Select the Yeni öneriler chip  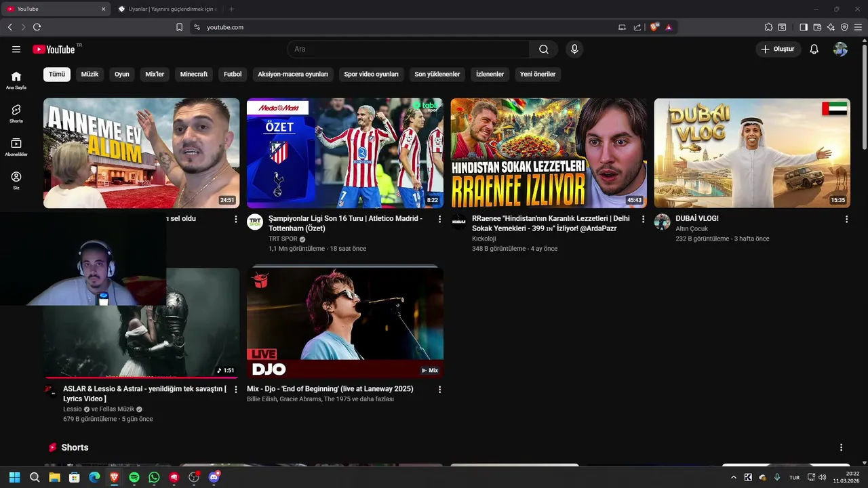point(538,75)
